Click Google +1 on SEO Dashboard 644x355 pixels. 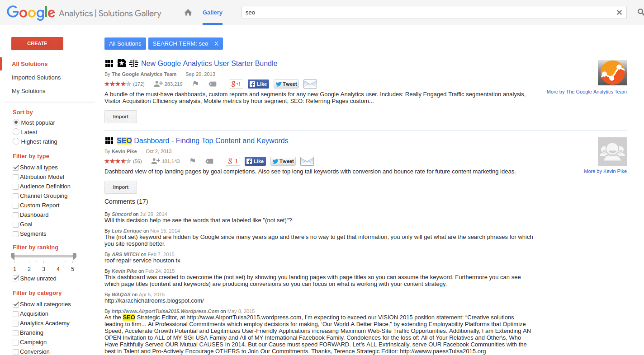(x=233, y=161)
